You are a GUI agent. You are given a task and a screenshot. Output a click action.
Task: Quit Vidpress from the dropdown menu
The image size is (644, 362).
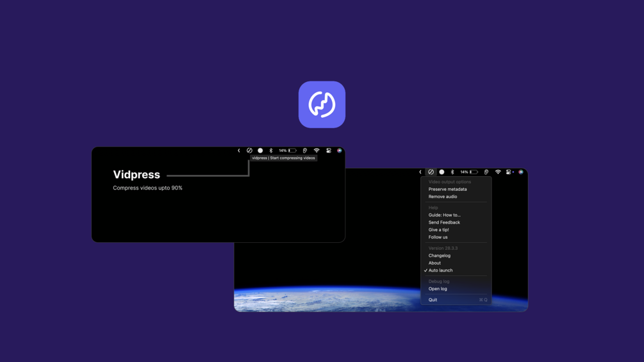456,300
